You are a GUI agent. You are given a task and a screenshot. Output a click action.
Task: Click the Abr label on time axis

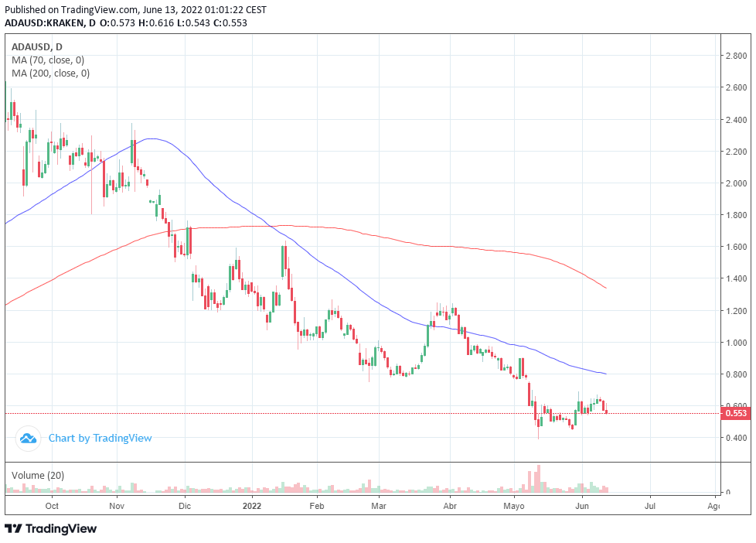pos(450,506)
